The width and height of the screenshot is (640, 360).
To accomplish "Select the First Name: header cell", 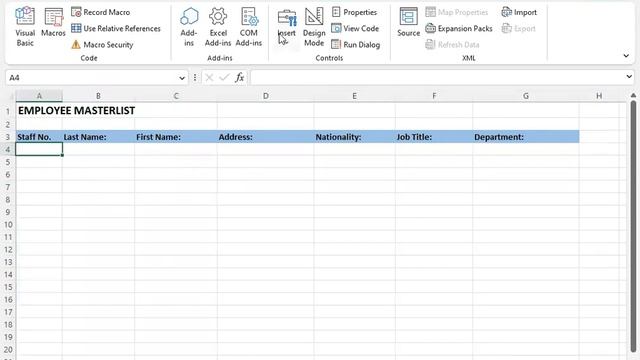I will coord(176,137).
